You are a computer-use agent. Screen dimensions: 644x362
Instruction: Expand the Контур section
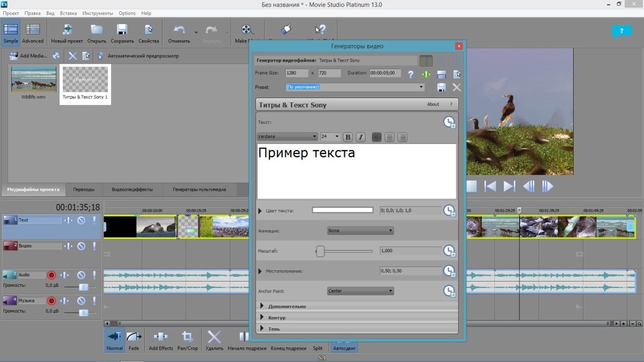click(x=262, y=317)
